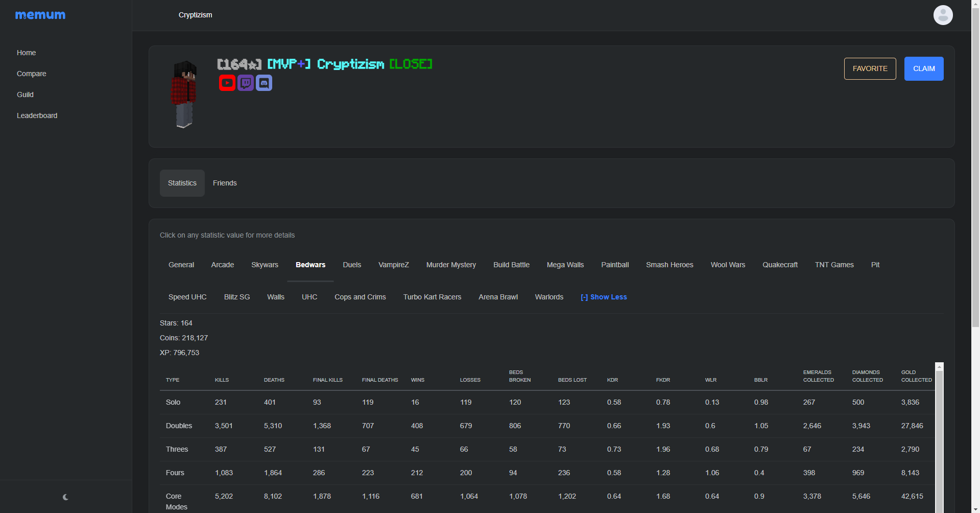Click Doubles beds broken value 806
This screenshot has width=980, height=513.
pos(515,426)
